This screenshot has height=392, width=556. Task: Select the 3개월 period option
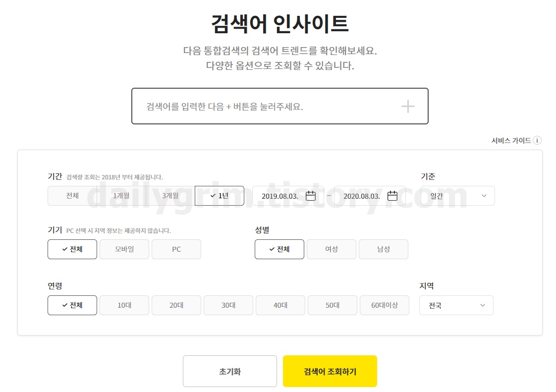pos(170,196)
